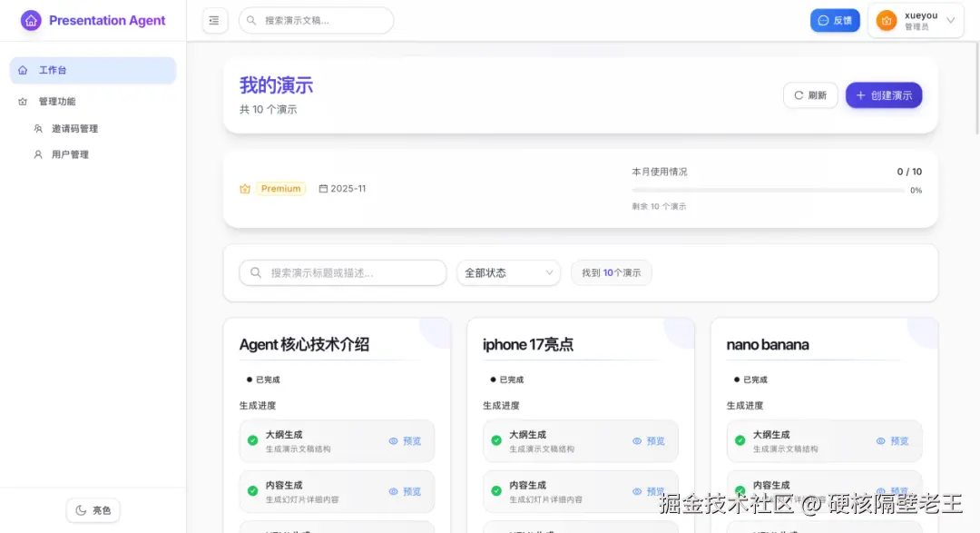
Task: Click the 0 / 10 usage count
Action: 909,172
